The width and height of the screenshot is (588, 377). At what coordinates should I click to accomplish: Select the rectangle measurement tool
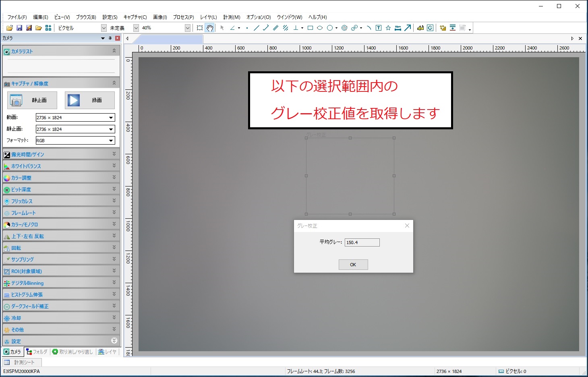click(x=310, y=28)
